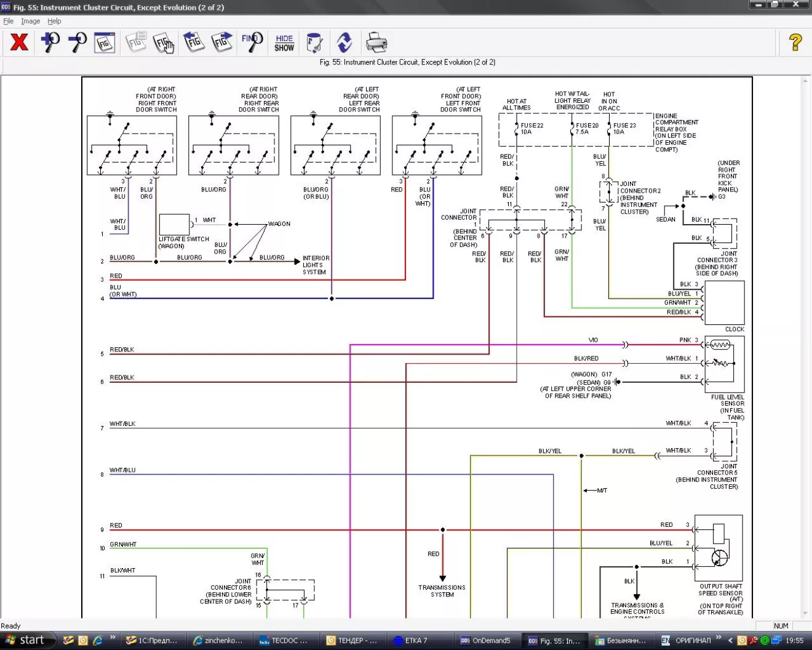Zoom out with the minus magnifier
This screenshot has height=650, width=812.
pos(77,42)
